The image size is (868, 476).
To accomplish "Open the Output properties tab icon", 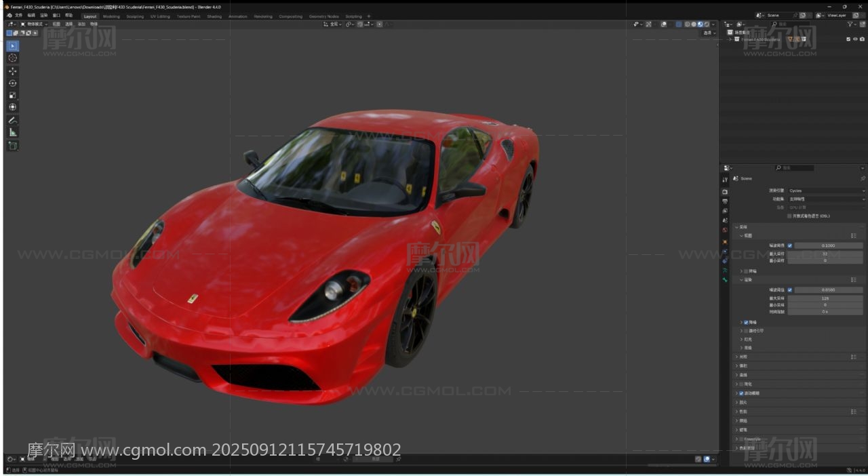I will click(725, 201).
